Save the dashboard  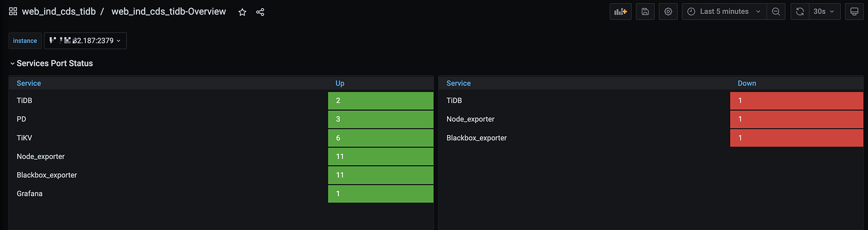[x=645, y=11]
